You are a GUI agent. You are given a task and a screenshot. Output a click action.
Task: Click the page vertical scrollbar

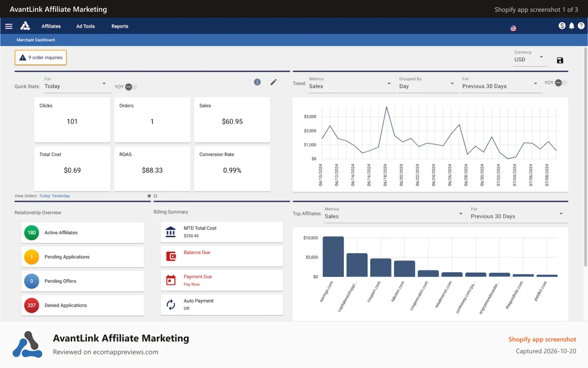point(585,157)
